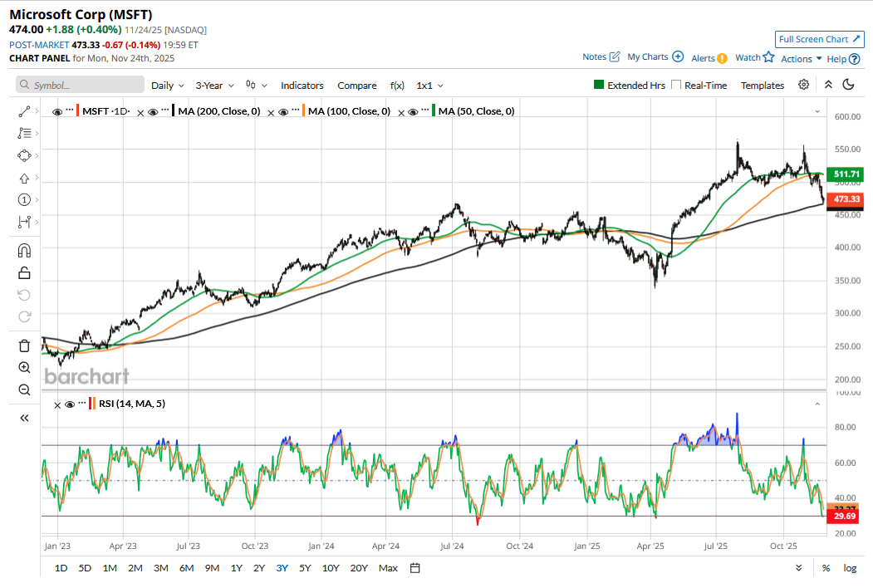Hide the MA (200, Close, 0) line

(153, 111)
